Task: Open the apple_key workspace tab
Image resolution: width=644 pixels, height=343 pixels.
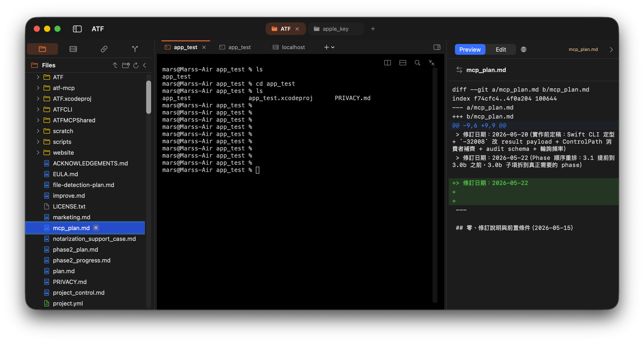Action: click(x=335, y=29)
